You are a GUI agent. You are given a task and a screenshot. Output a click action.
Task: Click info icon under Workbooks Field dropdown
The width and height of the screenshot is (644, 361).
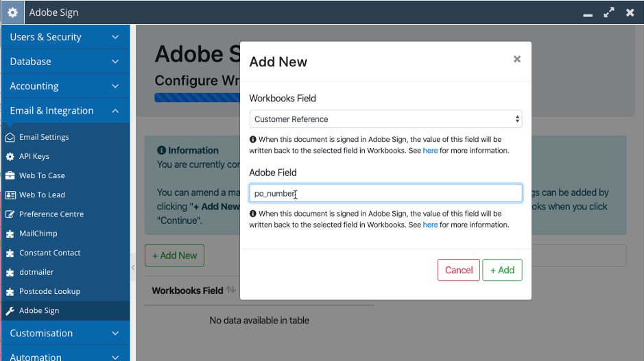click(x=252, y=140)
